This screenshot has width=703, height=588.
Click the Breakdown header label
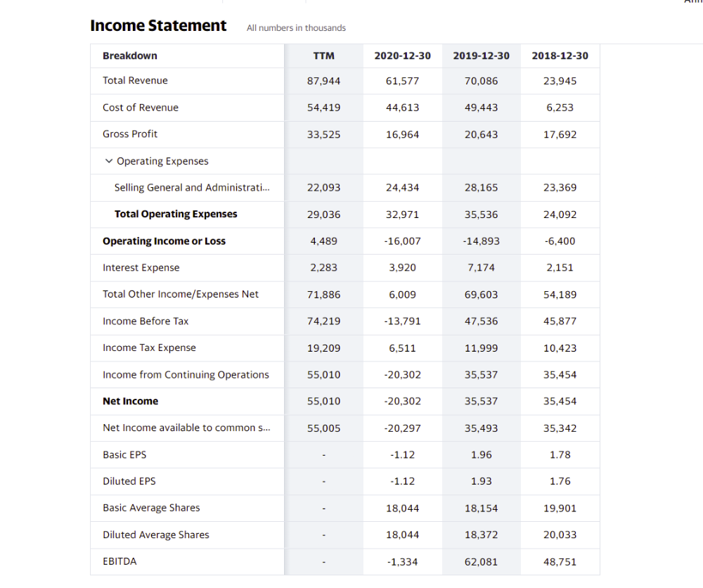coord(130,56)
